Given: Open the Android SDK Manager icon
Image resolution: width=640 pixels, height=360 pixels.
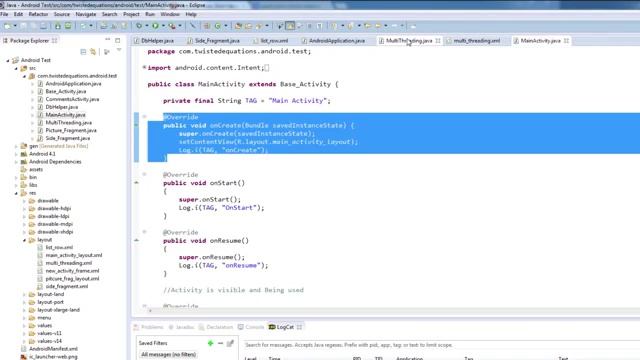Looking at the screenshot, I should [58, 26].
